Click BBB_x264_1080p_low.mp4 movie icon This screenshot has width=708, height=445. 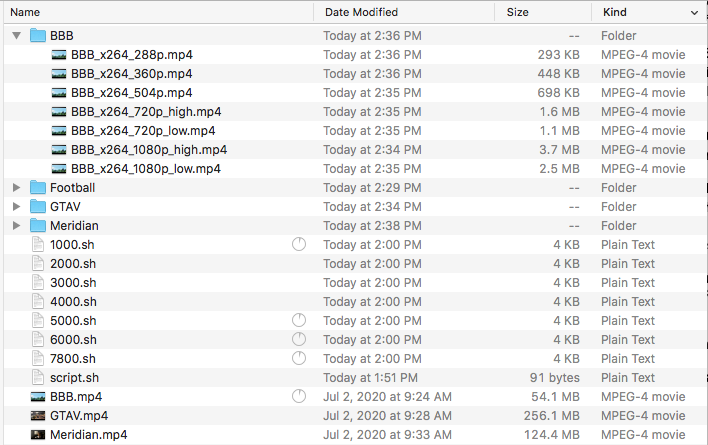59,169
